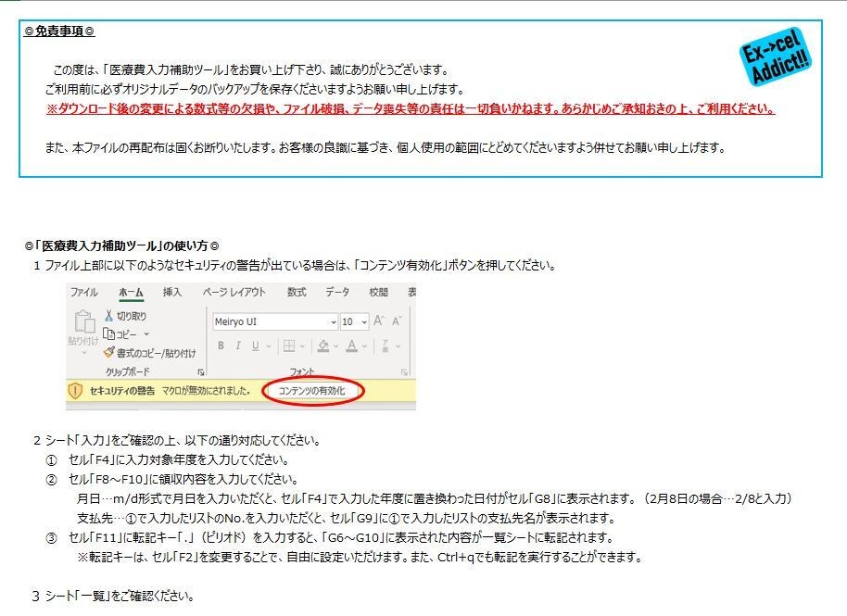Switch to the 校閲 (Review) tab
Image resolution: width=847 pixels, height=616 pixels.
378,292
